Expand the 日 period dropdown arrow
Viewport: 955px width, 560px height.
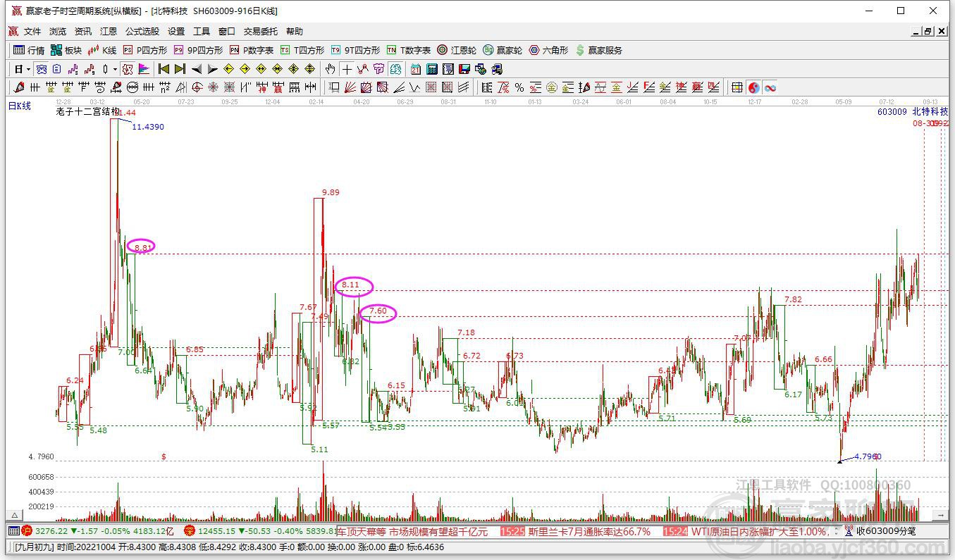tap(28, 69)
